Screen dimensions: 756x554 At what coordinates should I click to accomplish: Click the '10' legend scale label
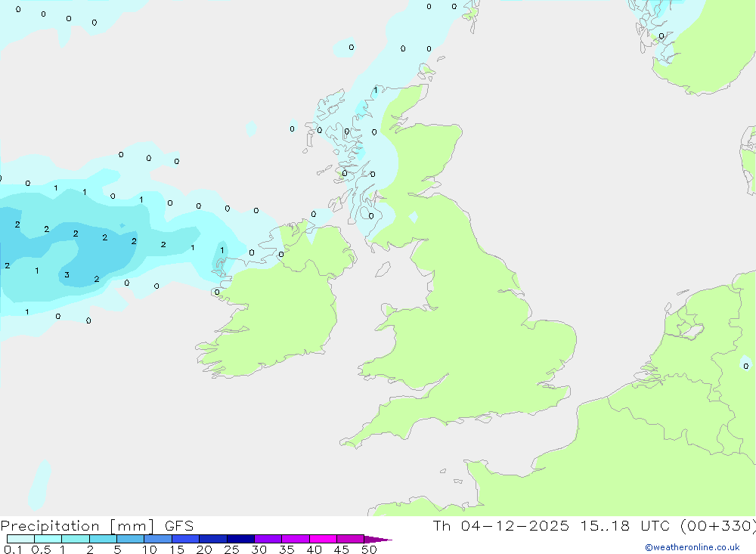[150, 549]
